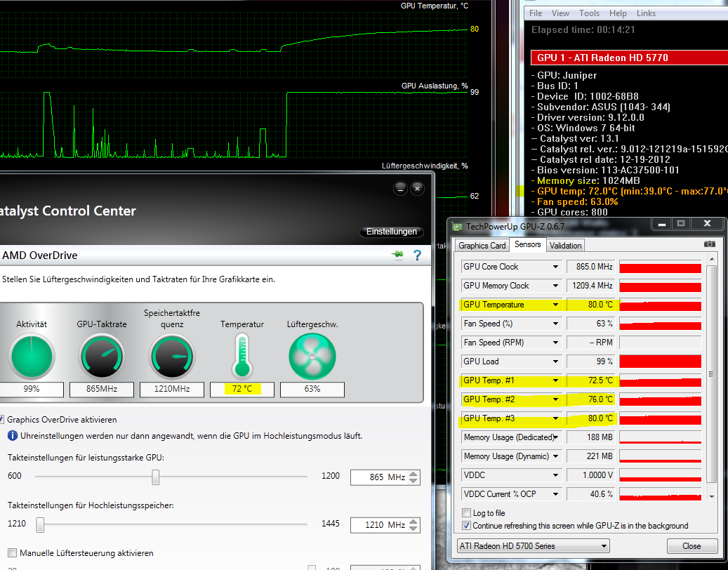Click the green pin icon in AMD OverDrive
728x570 pixels.
pos(398,254)
